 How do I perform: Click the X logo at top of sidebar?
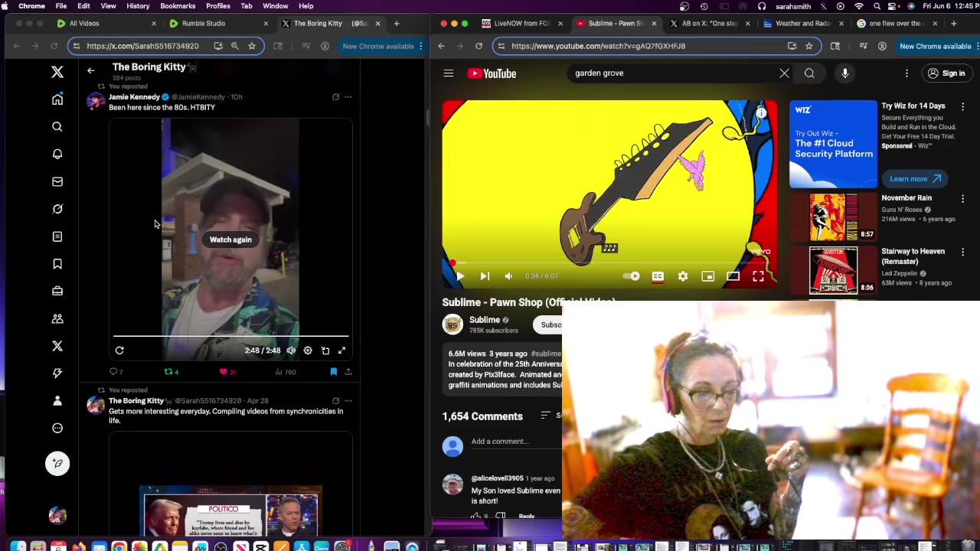point(57,72)
